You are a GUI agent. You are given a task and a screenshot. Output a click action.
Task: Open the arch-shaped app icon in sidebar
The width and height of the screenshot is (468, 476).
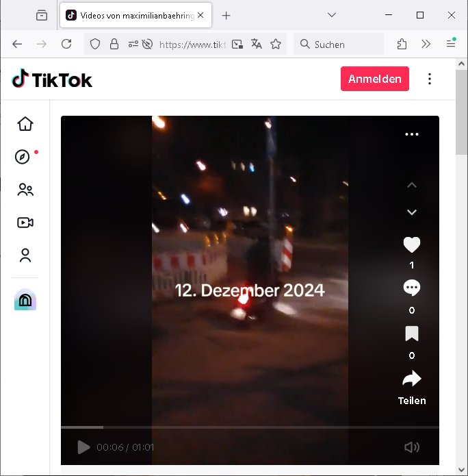[25, 299]
